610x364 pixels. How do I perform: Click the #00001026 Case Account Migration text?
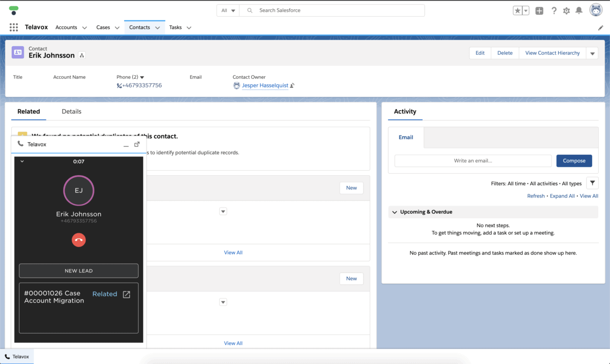(54, 297)
